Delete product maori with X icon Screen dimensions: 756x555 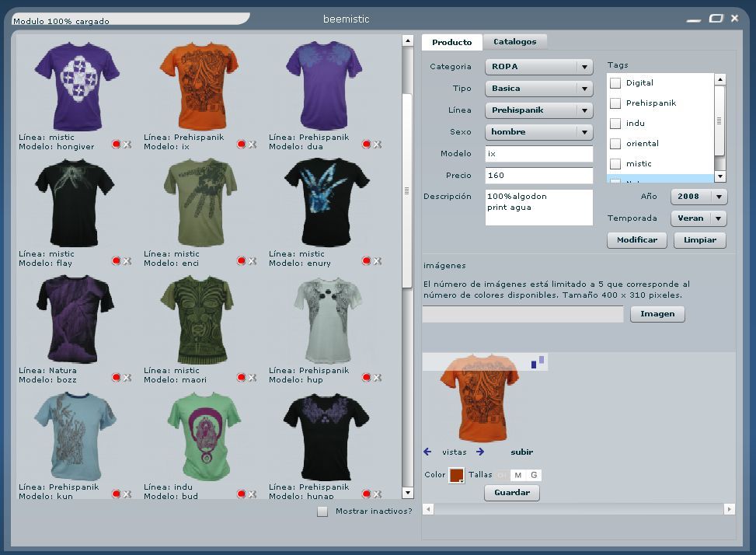253,378
